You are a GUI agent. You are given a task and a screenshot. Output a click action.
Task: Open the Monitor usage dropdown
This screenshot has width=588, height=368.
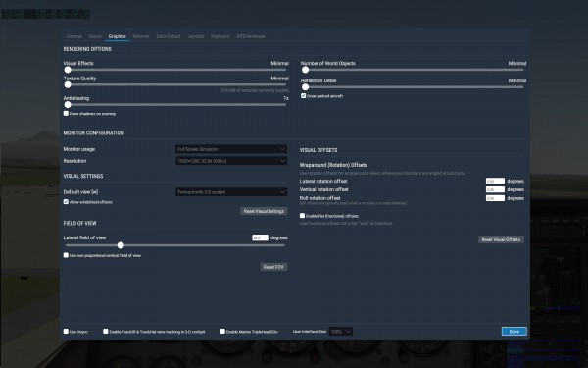231,149
